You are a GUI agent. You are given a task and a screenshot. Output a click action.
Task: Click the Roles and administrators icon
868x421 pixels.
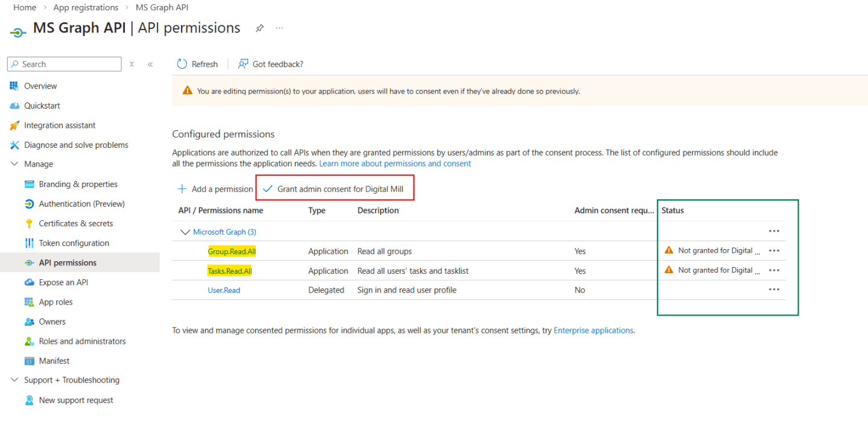click(29, 341)
